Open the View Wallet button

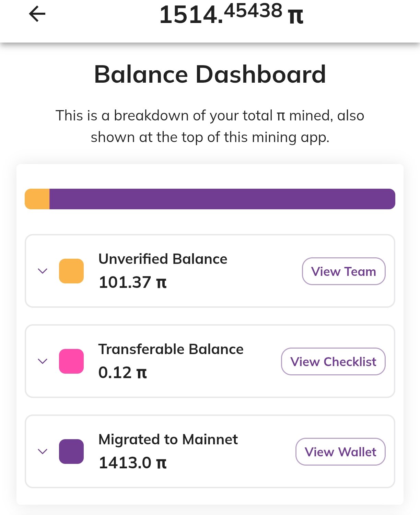(x=340, y=452)
